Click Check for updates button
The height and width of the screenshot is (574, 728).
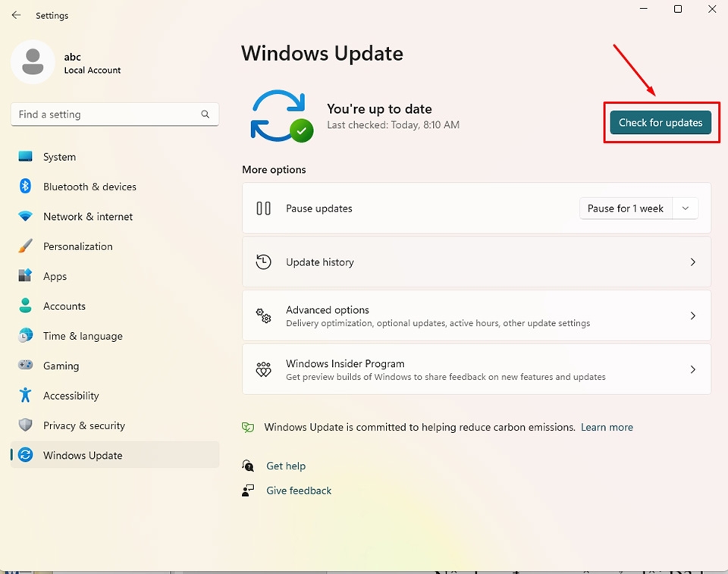coord(661,123)
